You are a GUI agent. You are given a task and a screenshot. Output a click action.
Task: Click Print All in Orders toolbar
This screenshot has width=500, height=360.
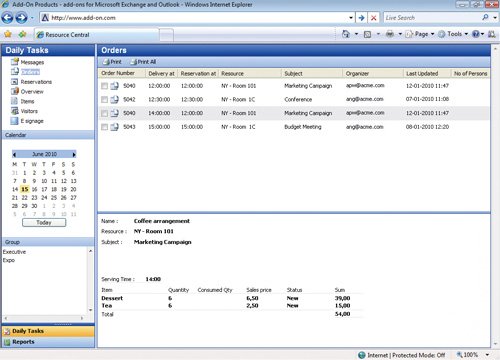143,62
